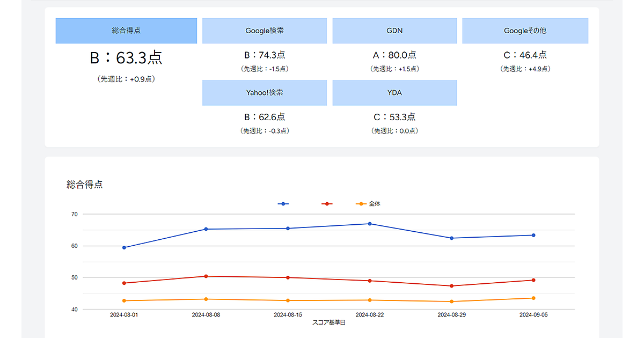Switch to the Yahoo!検索 header
Viewport: 644px width, 338px height.
pos(264,92)
